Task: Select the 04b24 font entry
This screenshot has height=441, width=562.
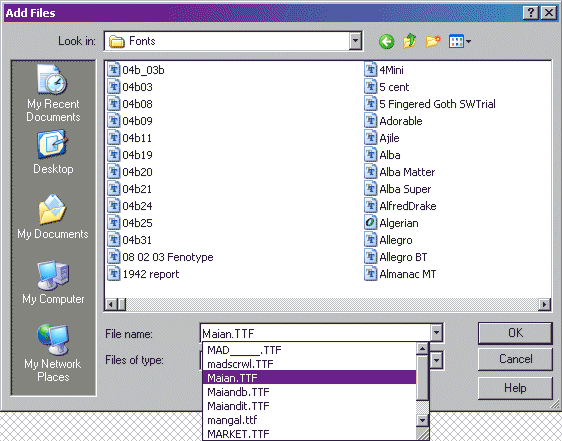Action: point(130,206)
